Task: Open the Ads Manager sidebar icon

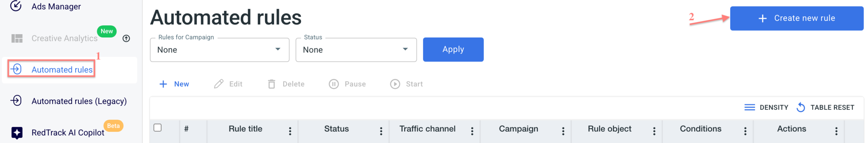Action: coord(16,5)
